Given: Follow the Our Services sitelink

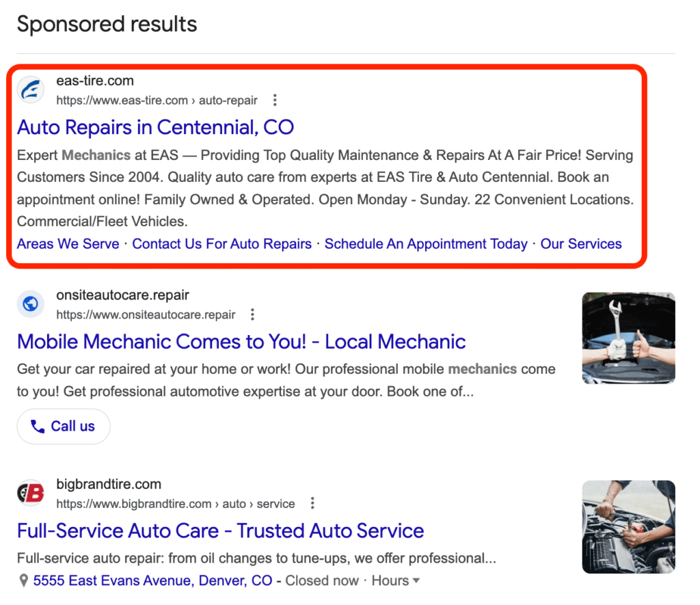Looking at the screenshot, I should pos(581,244).
